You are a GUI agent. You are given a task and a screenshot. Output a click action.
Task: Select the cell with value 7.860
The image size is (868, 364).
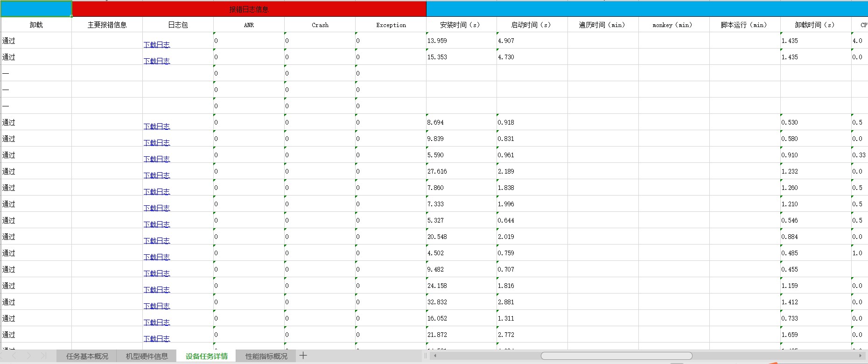[x=462, y=188]
